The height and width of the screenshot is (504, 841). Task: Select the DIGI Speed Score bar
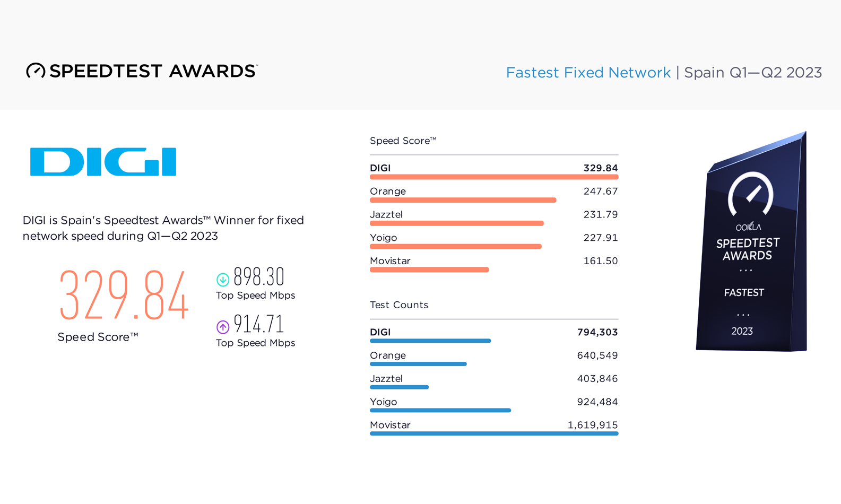pyautogui.click(x=494, y=177)
